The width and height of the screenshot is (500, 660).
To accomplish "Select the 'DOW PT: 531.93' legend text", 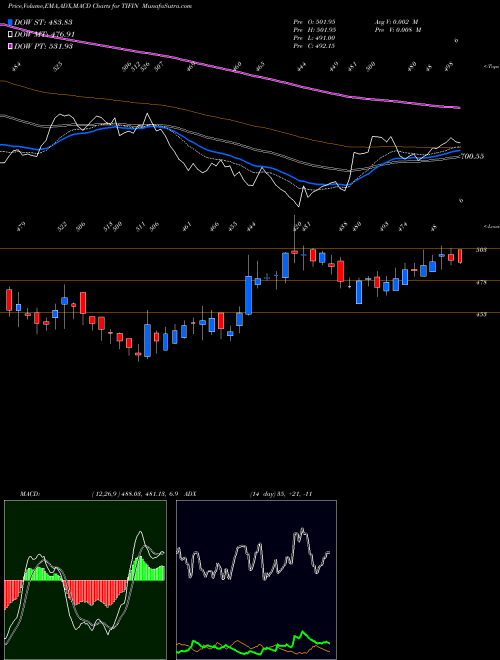I will point(44,46).
